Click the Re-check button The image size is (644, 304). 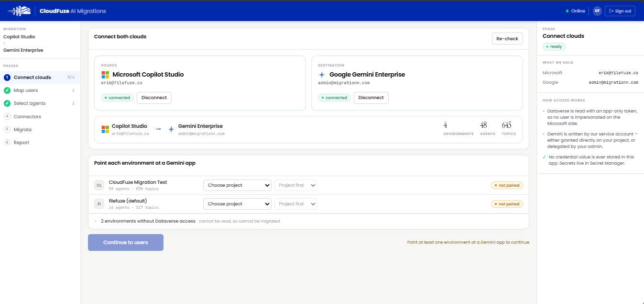507,39
